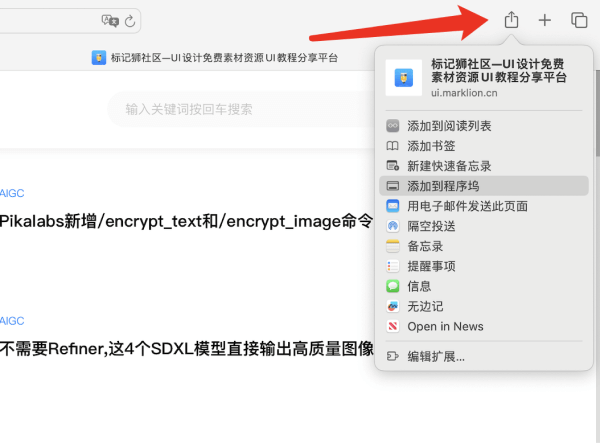Open a new tab with plus icon
Screen dimensions: 600x443
pos(545,20)
